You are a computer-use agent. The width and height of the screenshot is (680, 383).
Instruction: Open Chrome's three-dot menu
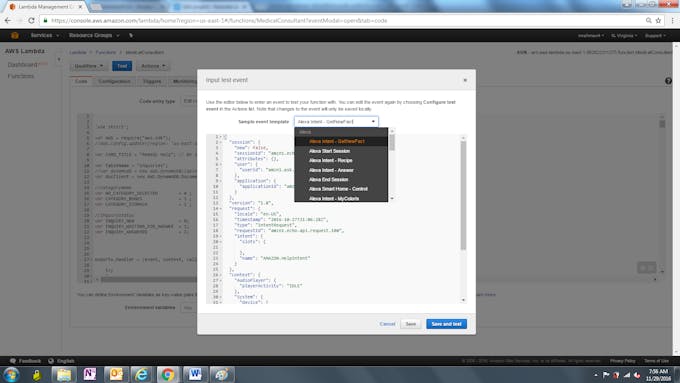(673, 20)
